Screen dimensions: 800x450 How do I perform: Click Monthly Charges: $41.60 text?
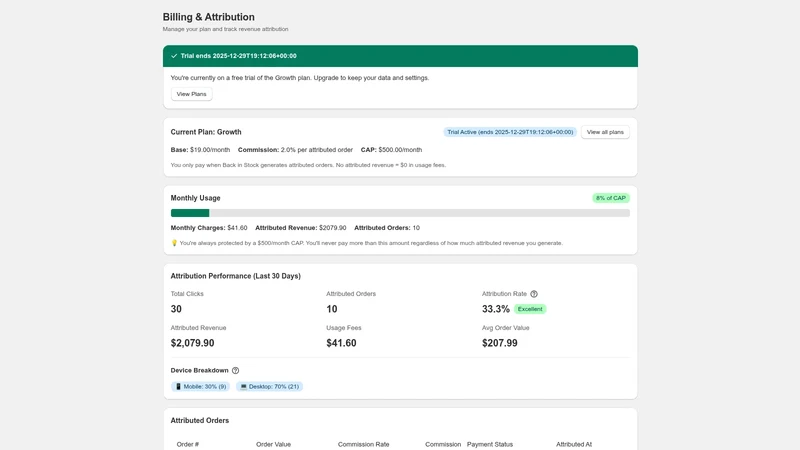209,228
